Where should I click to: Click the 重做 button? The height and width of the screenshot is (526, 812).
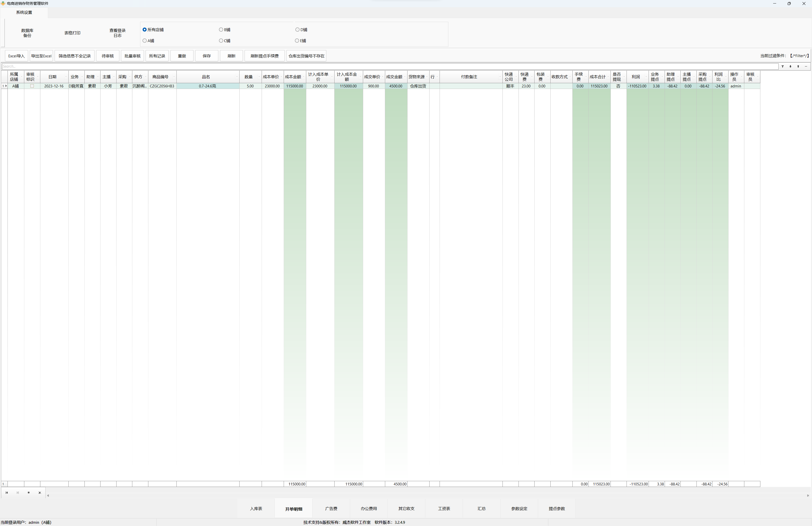182,56
